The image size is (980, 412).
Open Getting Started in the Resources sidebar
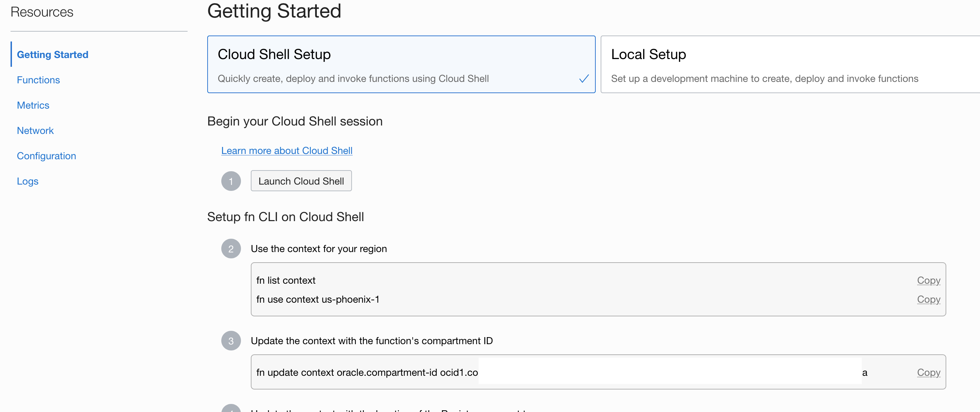click(x=52, y=54)
